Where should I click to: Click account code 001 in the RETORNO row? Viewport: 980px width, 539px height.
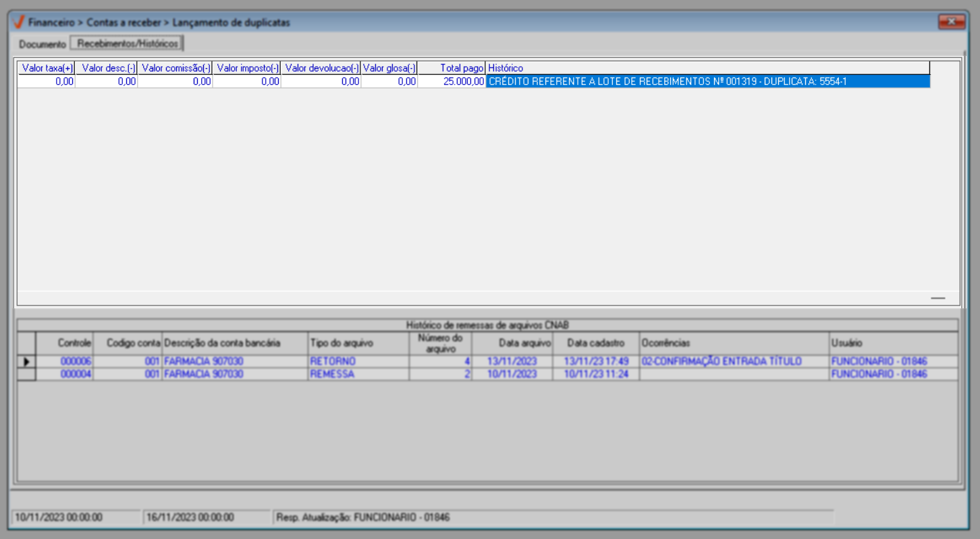tap(128, 362)
